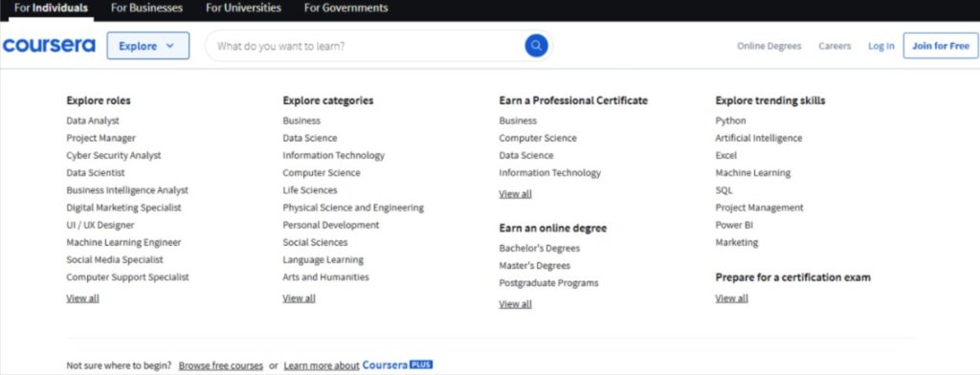Screen dimensions: 980x375
Task: Open the Marketing trending skill
Action: [x=737, y=242]
